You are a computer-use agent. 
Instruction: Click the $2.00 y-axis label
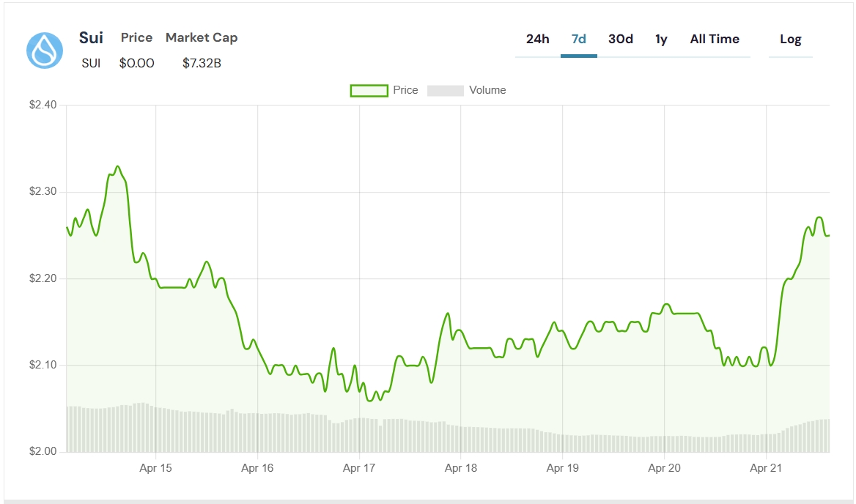[43, 452]
